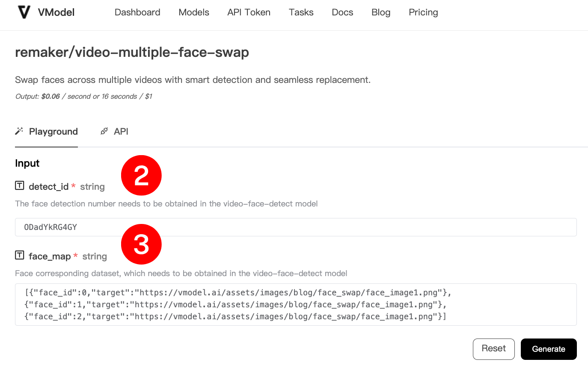The height and width of the screenshot is (365, 588).
Task: Click the VModel brand name
Action: tap(56, 12)
